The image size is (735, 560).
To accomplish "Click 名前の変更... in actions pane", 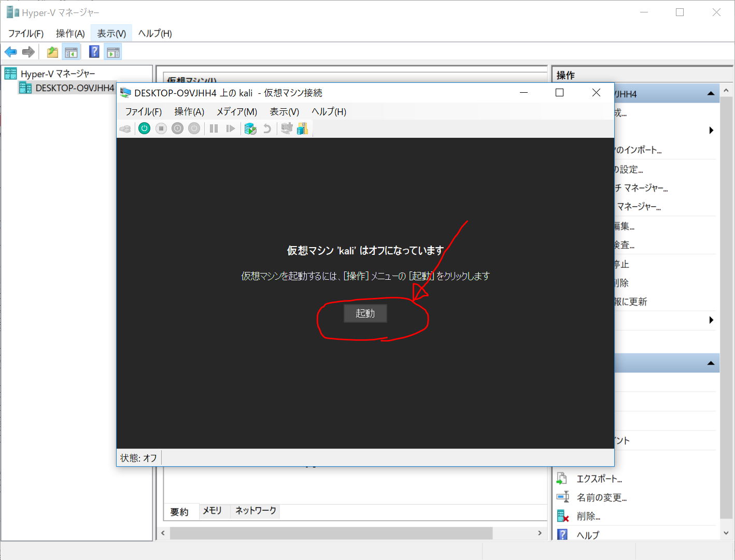I will coord(601,497).
